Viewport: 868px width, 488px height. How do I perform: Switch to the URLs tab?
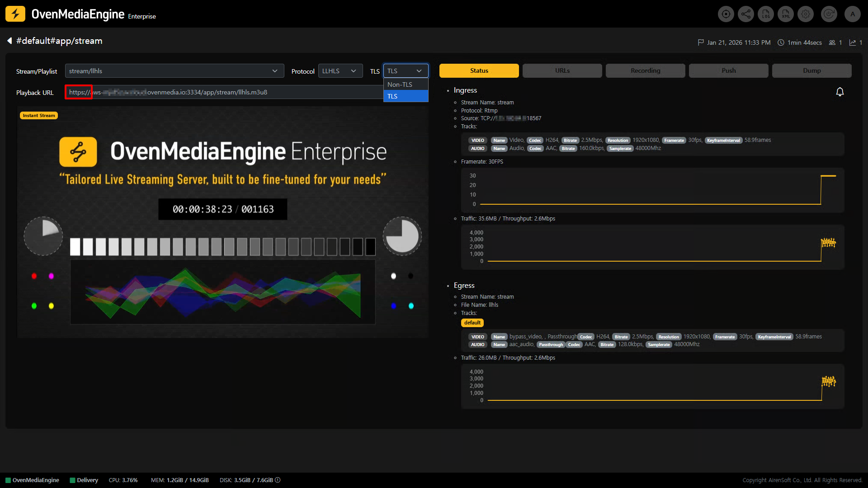(562, 70)
